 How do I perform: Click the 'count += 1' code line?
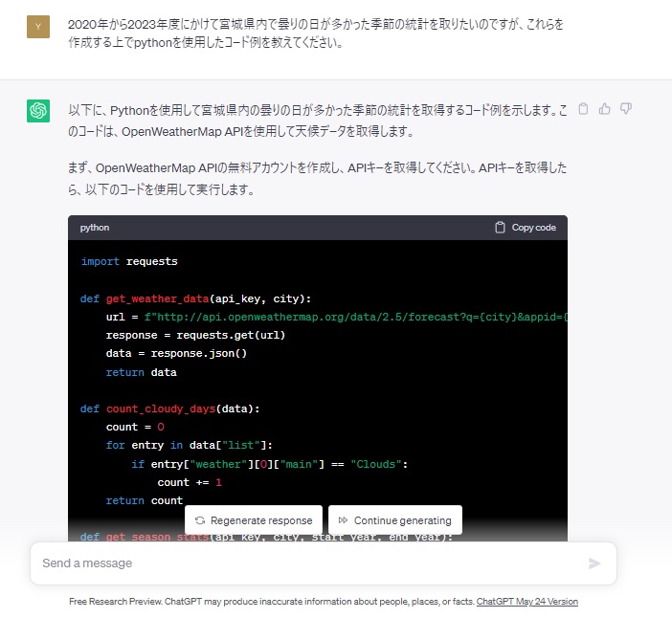coord(190,483)
